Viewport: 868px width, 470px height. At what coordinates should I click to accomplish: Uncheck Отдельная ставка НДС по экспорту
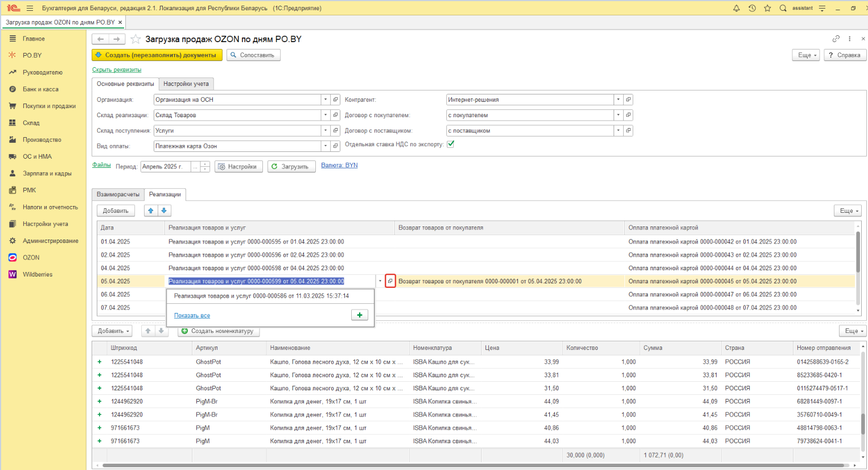click(451, 144)
